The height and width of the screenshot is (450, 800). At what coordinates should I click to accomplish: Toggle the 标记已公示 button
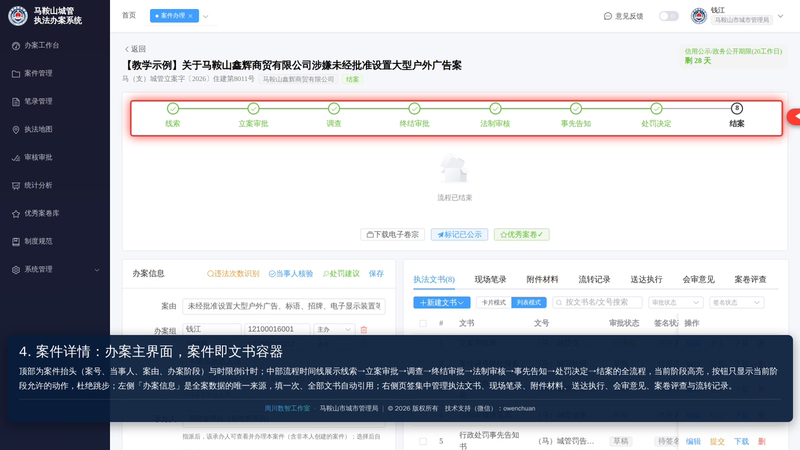(459, 235)
